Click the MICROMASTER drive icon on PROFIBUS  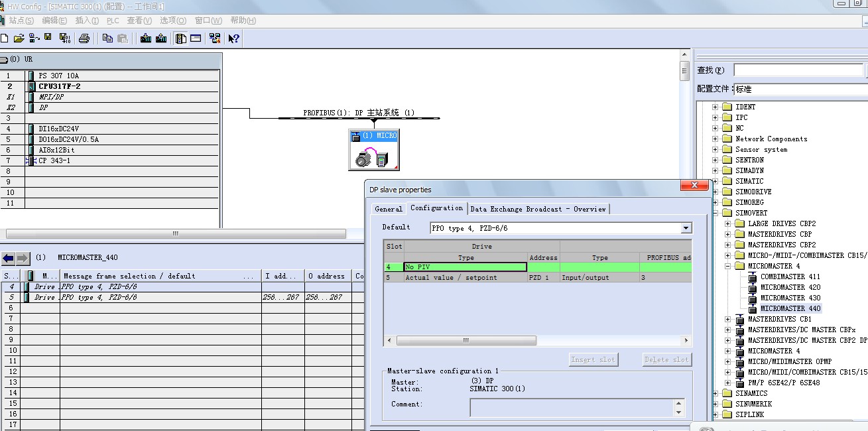[x=374, y=150]
